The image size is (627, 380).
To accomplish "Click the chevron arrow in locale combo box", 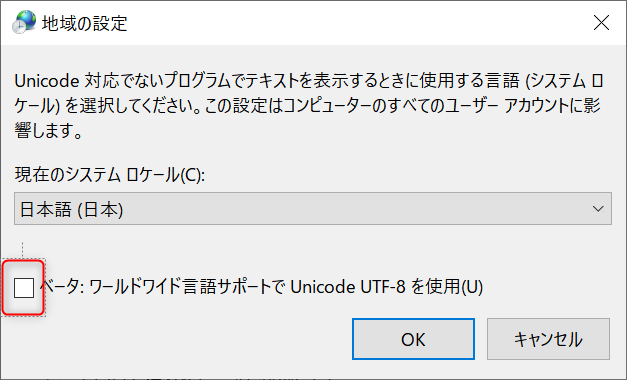I will pos(598,209).
